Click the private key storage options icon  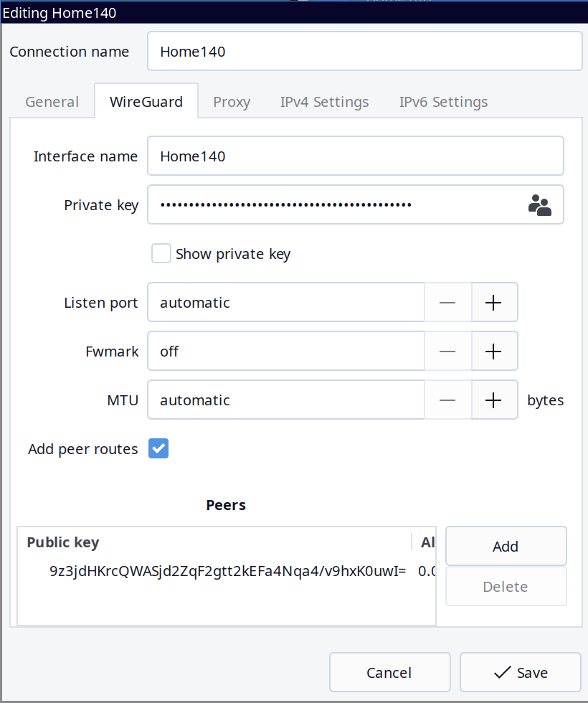(539, 205)
